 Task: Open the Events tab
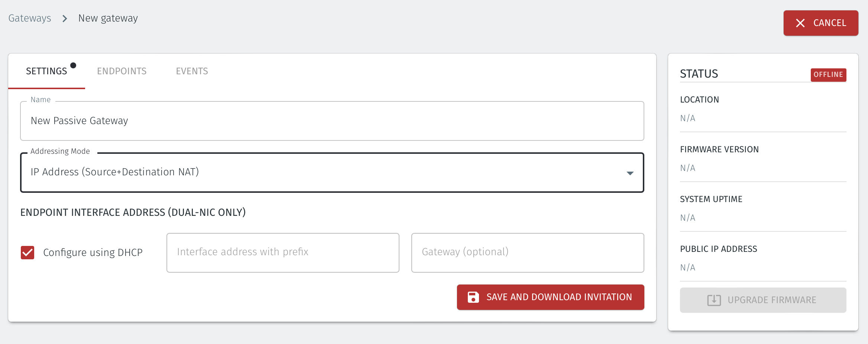(x=192, y=71)
